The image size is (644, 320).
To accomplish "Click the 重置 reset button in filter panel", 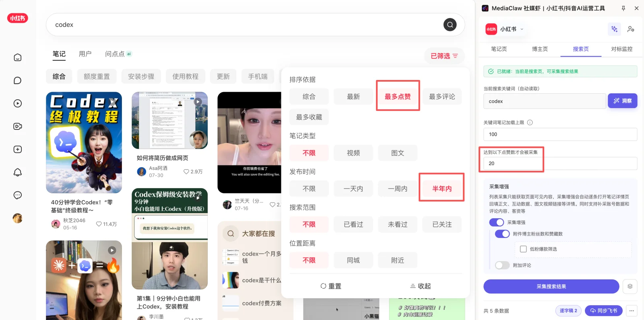I will 331,286.
